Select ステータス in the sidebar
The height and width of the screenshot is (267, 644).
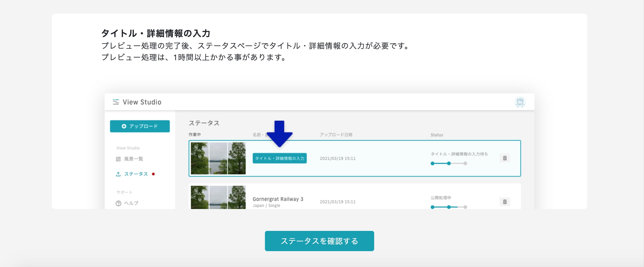tap(132, 174)
